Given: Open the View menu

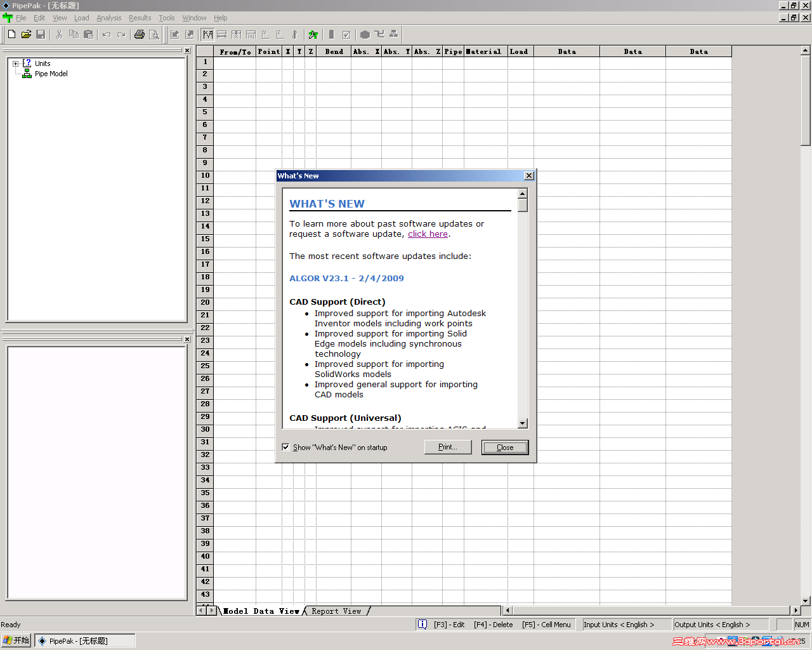Looking at the screenshot, I should pyautogui.click(x=60, y=18).
